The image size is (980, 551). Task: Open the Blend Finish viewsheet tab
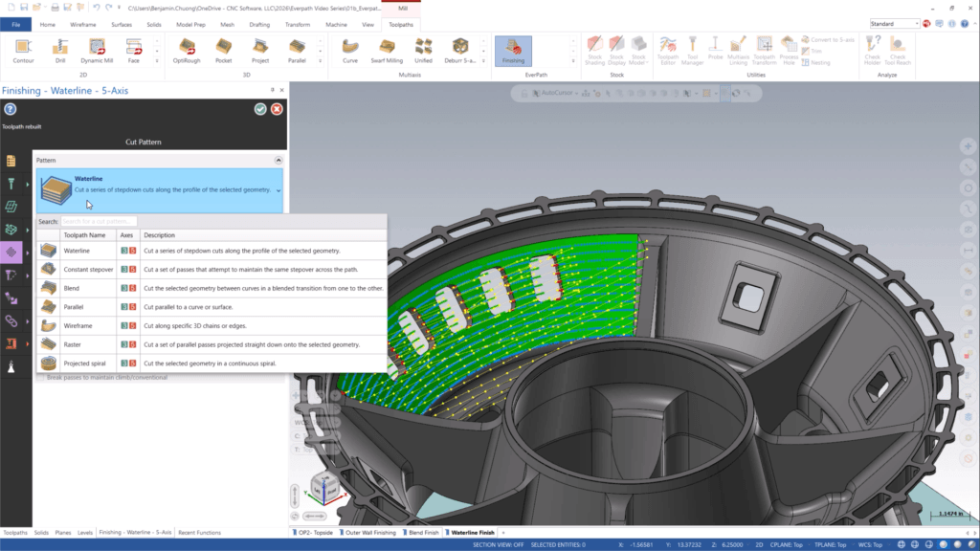point(422,532)
